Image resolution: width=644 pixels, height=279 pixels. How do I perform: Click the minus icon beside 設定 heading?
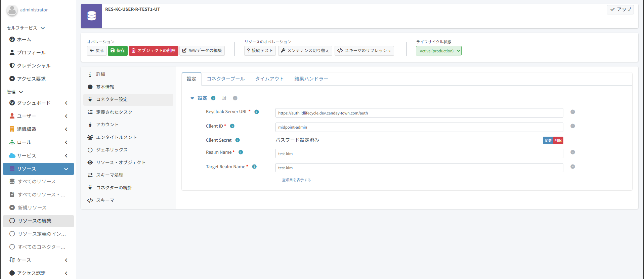tap(235, 98)
